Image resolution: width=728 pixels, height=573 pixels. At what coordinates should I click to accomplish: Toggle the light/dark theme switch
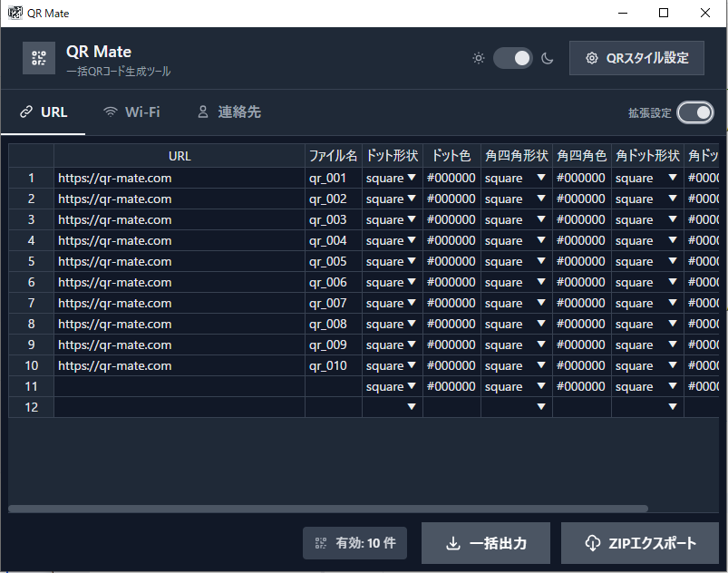(513, 58)
